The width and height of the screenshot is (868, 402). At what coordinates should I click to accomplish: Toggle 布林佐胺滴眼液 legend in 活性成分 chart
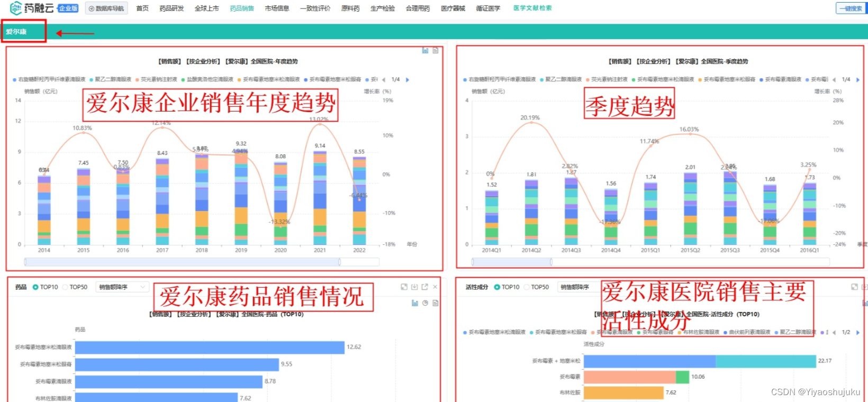698,332
